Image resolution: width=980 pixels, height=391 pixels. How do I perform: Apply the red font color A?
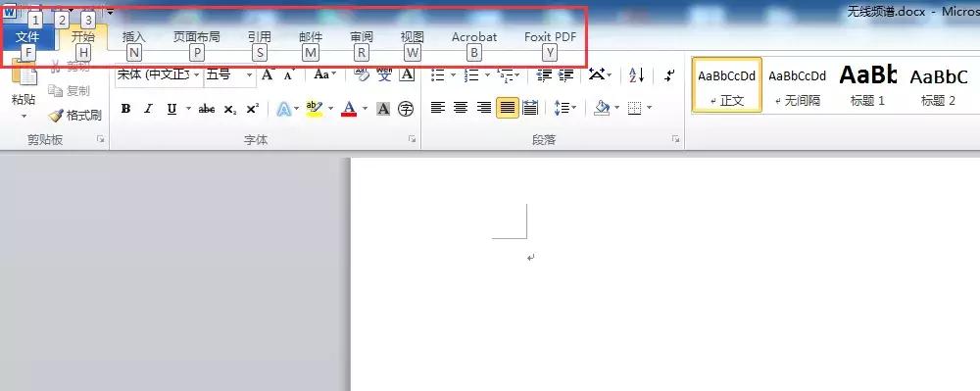tap(350, 110)
